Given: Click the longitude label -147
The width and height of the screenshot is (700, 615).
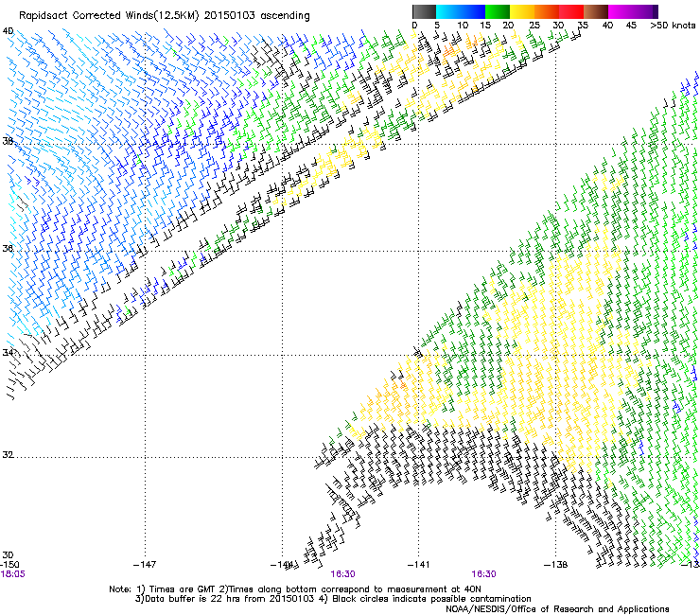Looking at the screenshot, I should (x=145, y=565).
